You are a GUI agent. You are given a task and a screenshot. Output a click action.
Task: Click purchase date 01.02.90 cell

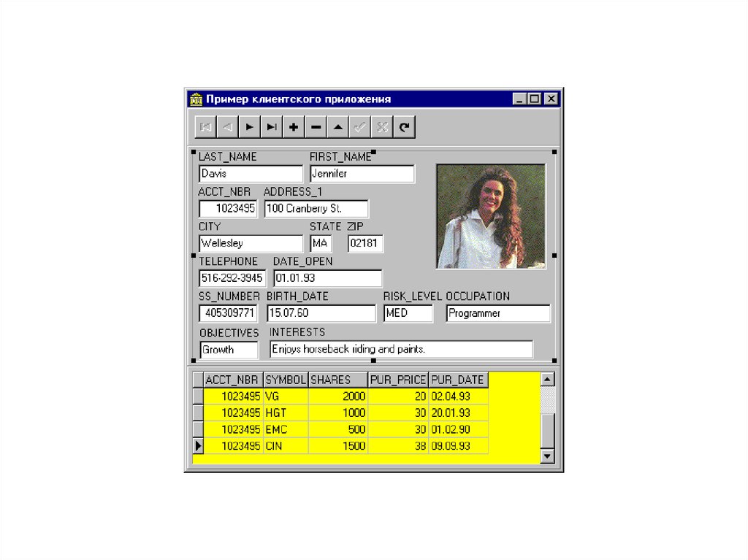pos(459,430)
